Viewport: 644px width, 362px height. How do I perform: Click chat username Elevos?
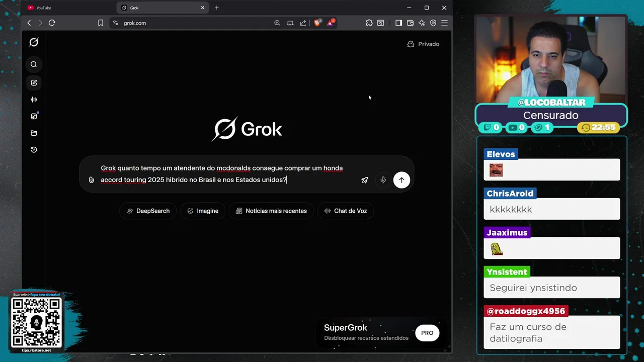click(501, 154)
